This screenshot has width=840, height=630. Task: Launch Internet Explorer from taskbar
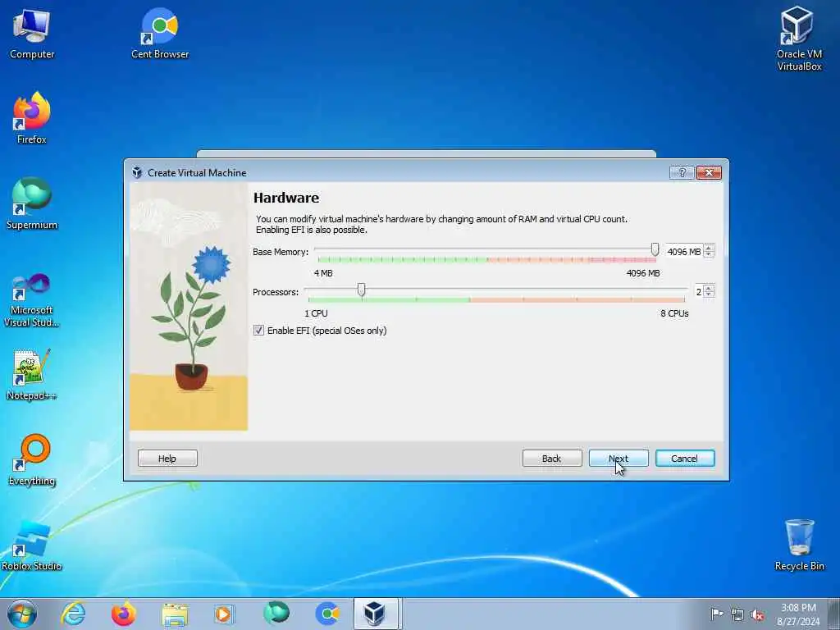click(x=73, y=614)
